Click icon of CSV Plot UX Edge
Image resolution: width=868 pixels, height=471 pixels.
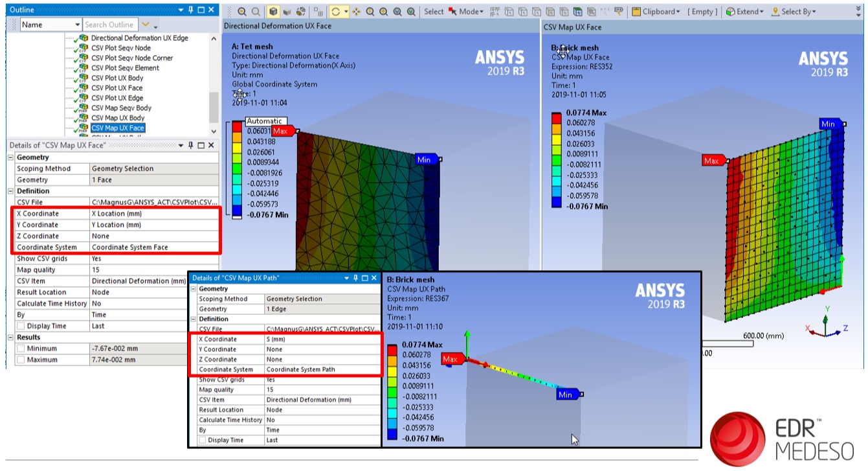click(x=83, y=98)
